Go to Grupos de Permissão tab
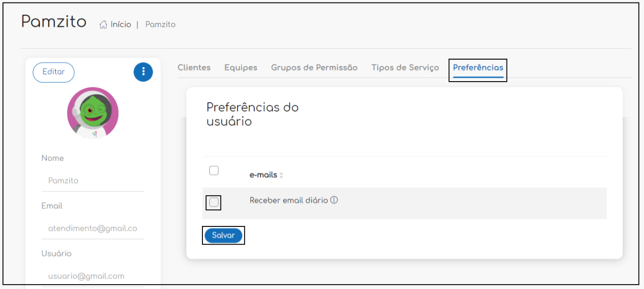Image resolution: width=644 pixels, height=289 pixels. pyautogui.click(x=314, y=67)
